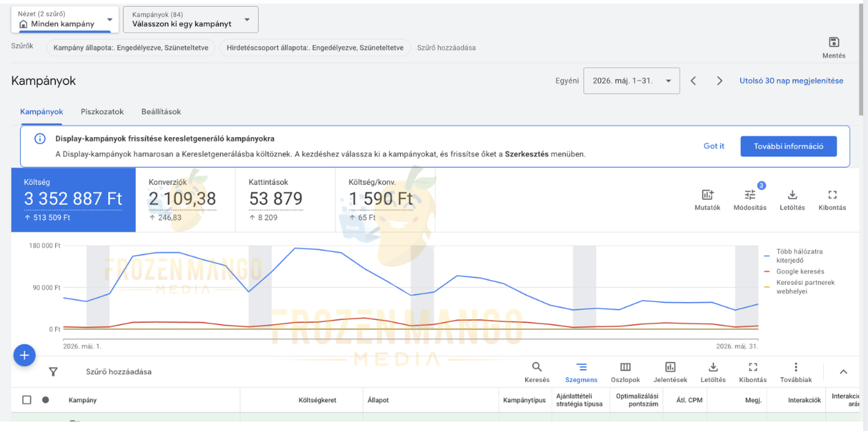Tick the select-all campaigns checkbox
Viewport: 868px width, 431px height.
pos(27,400)
